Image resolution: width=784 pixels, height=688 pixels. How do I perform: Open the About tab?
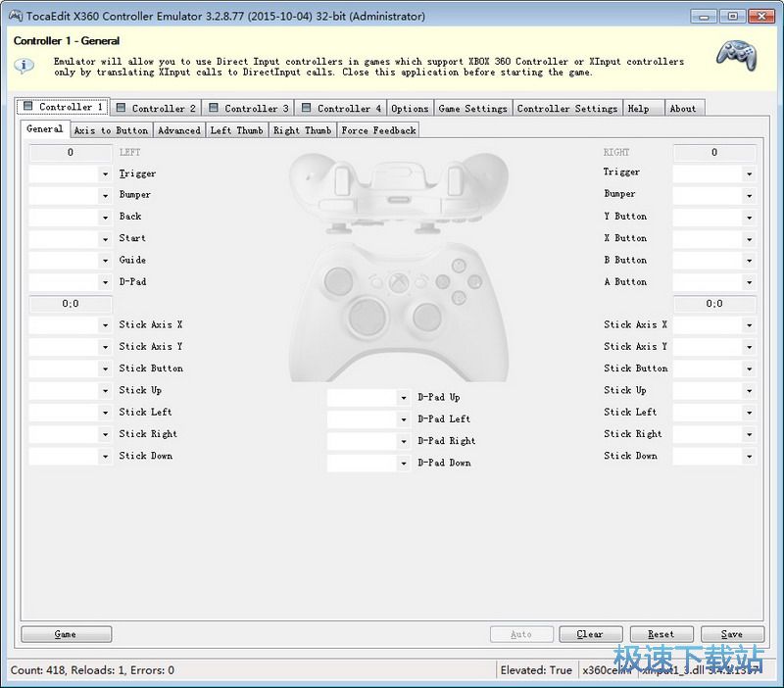683,108
